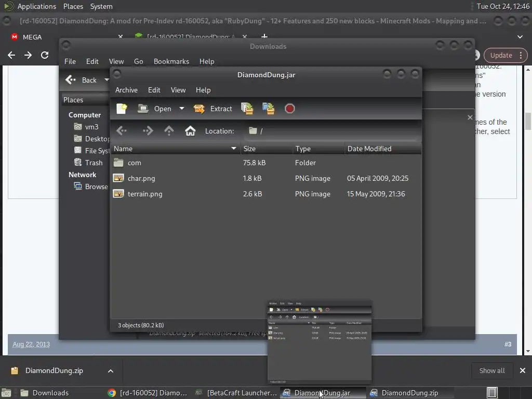Go back in archive location history
This screenshot has height=399, width=532.
(122, 130)
